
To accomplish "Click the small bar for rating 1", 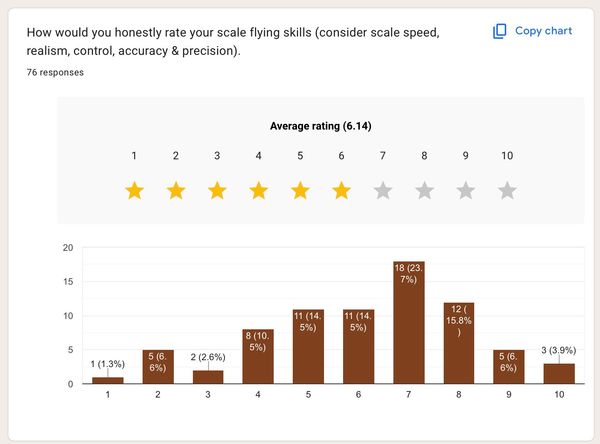I will pos(108,380).
